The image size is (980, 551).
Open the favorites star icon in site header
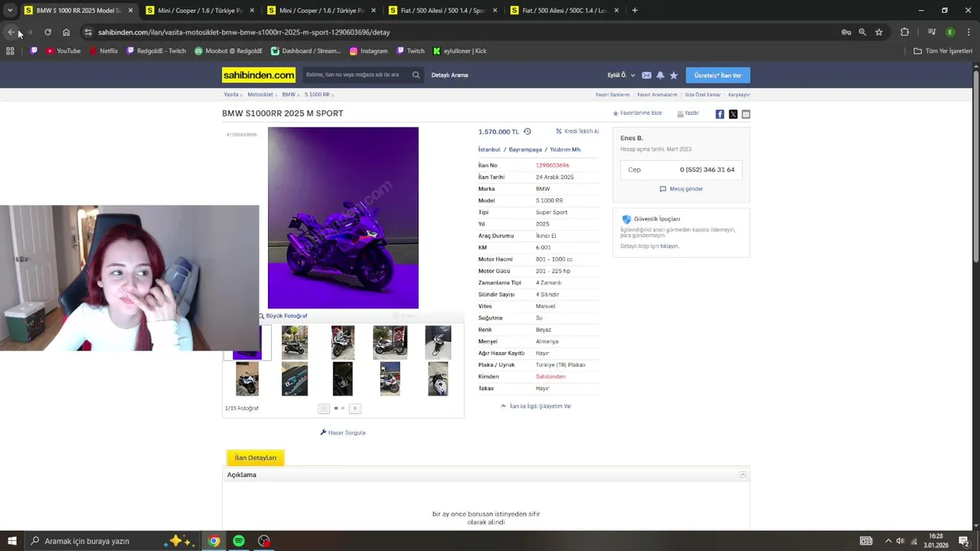[x=674, y=75]
